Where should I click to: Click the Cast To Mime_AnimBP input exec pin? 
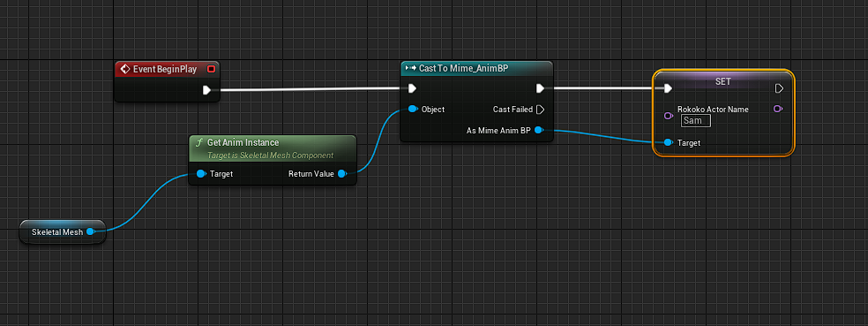(412, 88)
